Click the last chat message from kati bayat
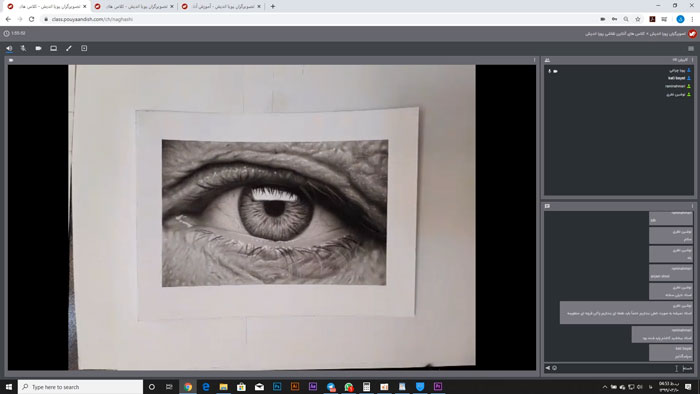The image size is (700, 394). tap(671, 353)
